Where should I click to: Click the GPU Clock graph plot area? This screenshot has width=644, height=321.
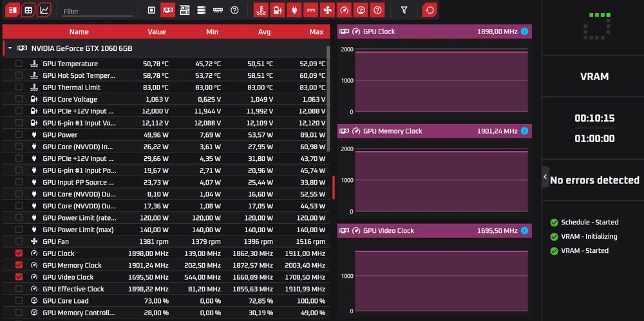[441, 80]
